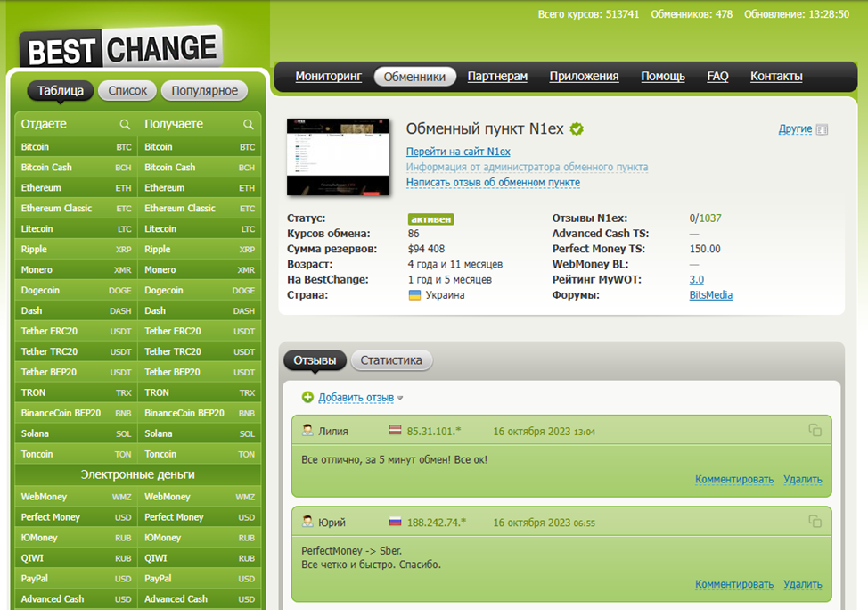The width and height of the screenshot is (868, 610).
Task: Select Dogecoin DOGE in the Отдаете column
Action: tap(76, 291)
